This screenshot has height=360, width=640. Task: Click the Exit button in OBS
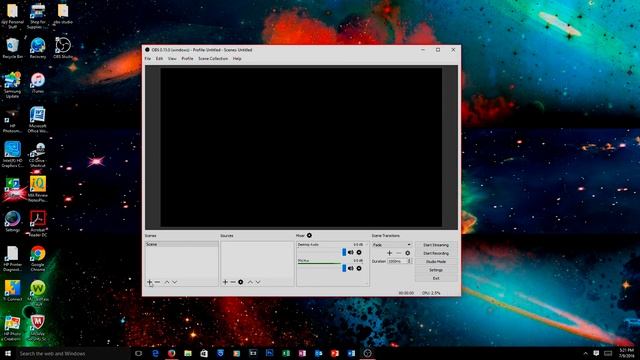point(436,278)
